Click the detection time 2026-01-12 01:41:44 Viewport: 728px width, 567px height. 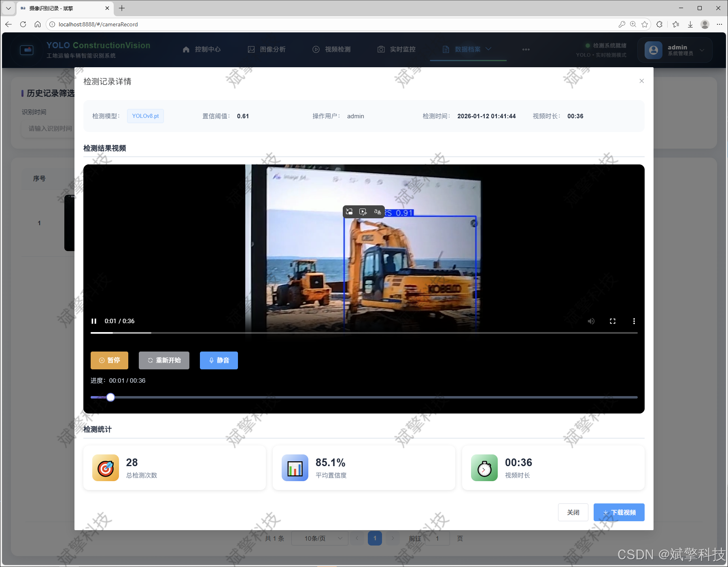coord(486,116)
